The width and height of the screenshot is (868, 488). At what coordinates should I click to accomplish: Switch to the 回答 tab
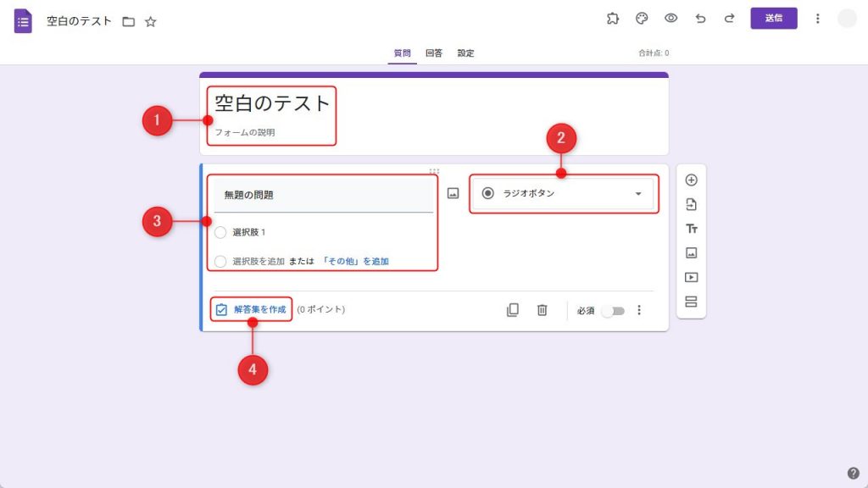click(x=434, y=53)
